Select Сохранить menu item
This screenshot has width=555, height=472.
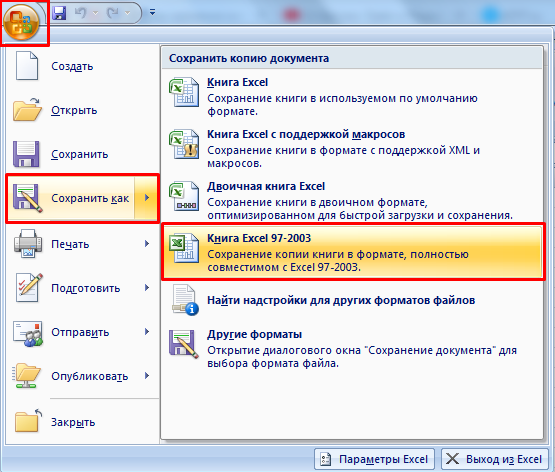(82, 154)
